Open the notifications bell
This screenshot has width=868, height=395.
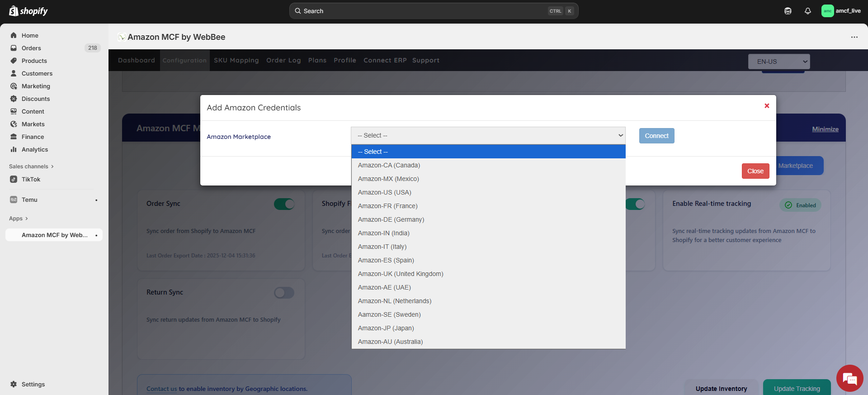807,11
